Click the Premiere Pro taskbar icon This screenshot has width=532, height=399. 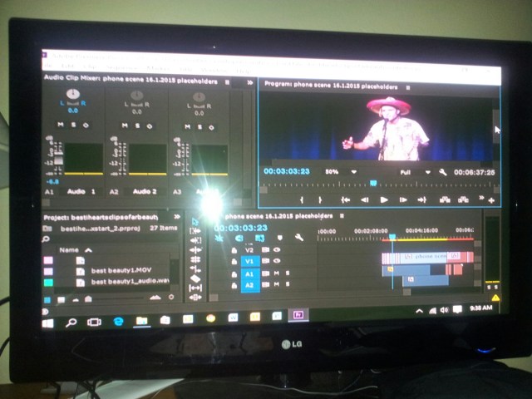[x=298, y=316]
